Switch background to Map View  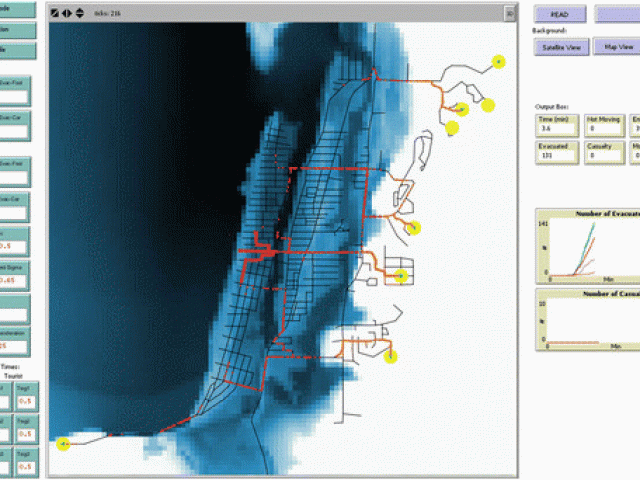(x=616, y=47)
